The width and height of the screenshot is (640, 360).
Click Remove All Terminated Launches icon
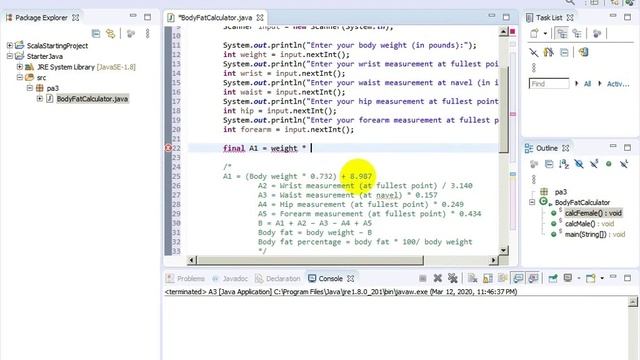tap(453, 278)
